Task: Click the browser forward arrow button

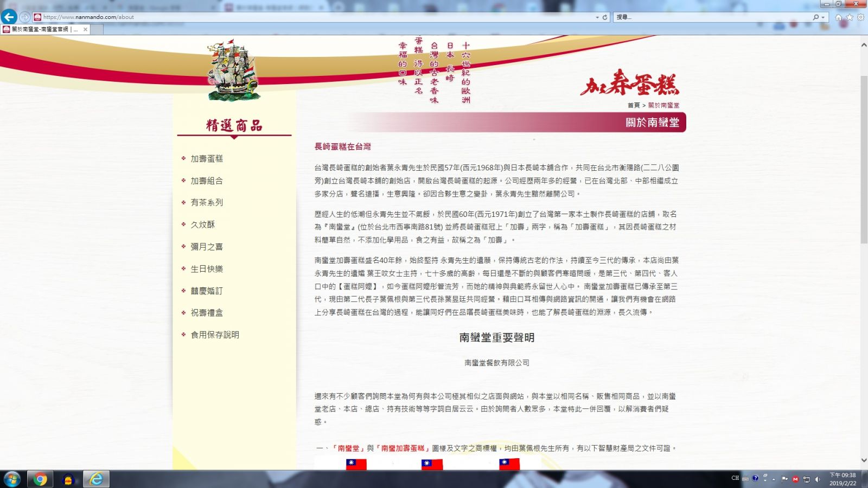Action: tap(24, 17)
